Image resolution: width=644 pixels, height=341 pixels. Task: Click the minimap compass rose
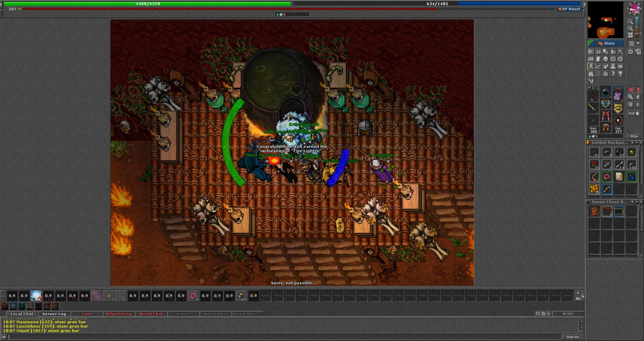pos(635,8)
